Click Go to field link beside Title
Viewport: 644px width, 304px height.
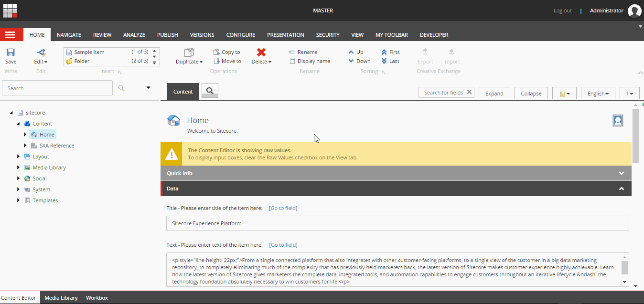tap(283, 208)
